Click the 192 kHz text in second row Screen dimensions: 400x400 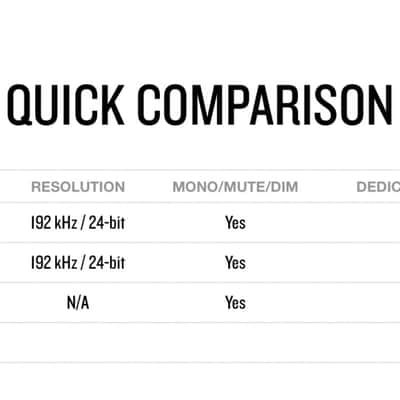54,263
